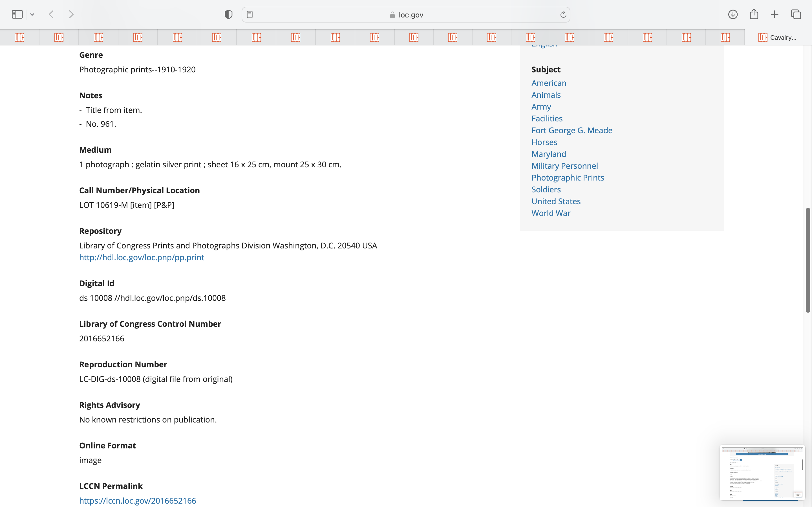Open the Fort George G. Meade subject link
The height and width of the screenshot is (507, 812).
[x=572, y=130]
